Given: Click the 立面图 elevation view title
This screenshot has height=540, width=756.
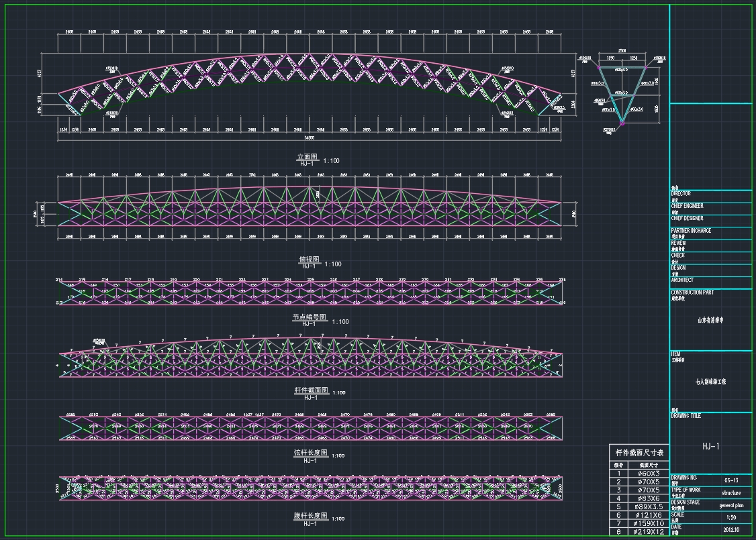Looking at the screenshot, I should 307,157.
